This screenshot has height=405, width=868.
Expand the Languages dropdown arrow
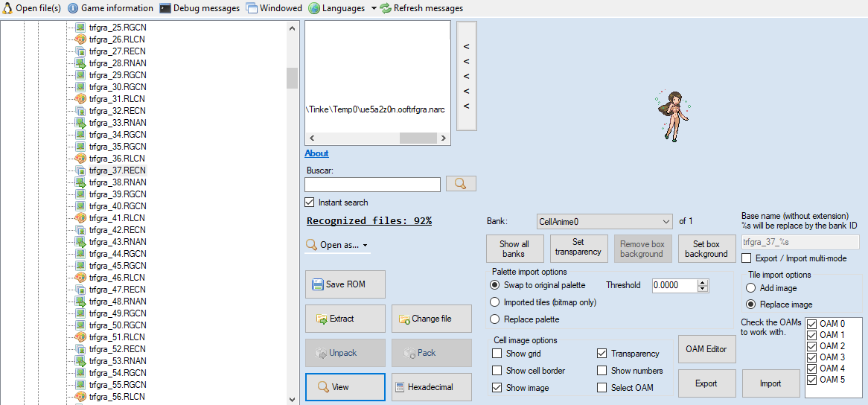pyautogui.click(x=374, y=8)
